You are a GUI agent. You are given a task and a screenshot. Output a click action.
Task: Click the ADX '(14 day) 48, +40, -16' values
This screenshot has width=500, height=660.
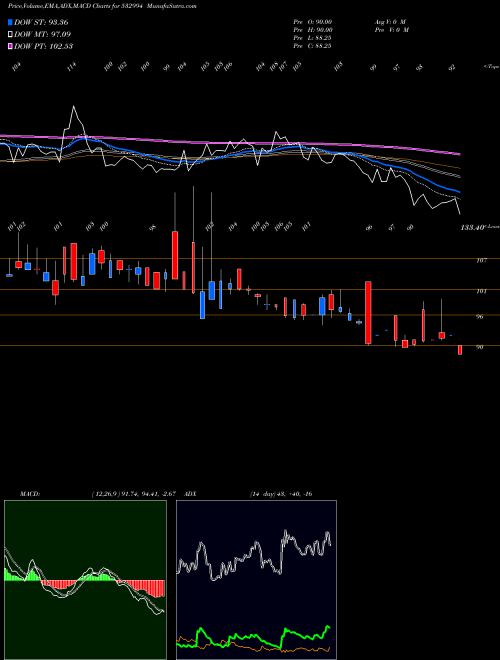click(281, 494)
